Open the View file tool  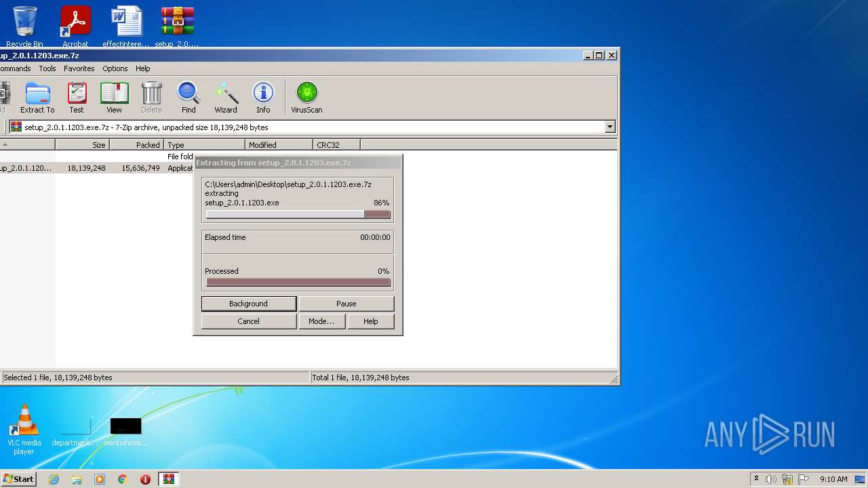[x=114, y=98]
